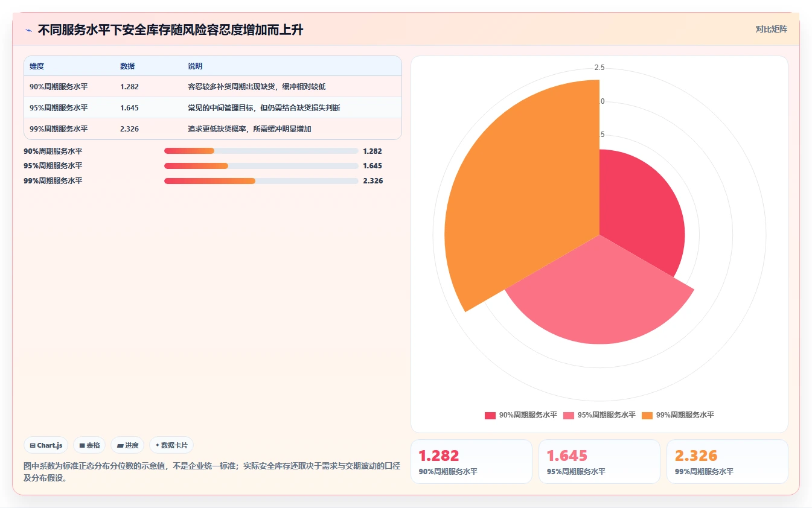The width and height of the screenshot is (812, 508).
Task: Click value 2.326 beside progress bar
Action: tap(373, 180)
